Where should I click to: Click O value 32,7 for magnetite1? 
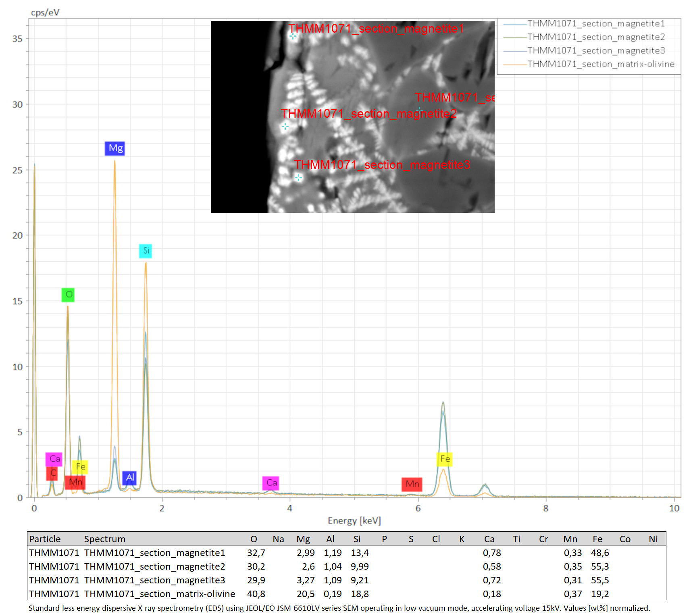tap(256, 553)
